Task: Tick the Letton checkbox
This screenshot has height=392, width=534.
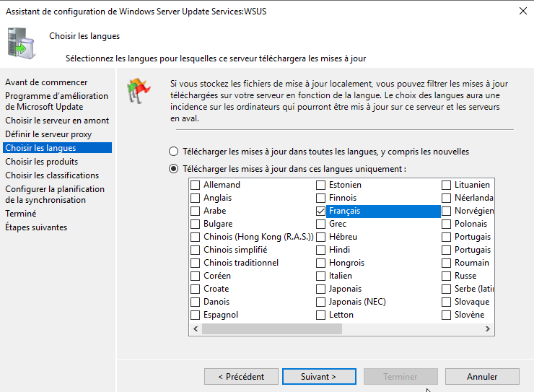Action: [x=320, y=315]
